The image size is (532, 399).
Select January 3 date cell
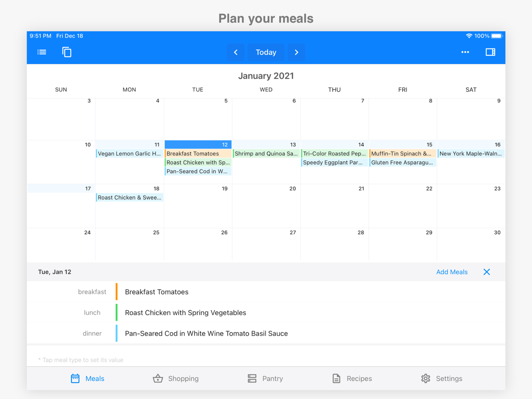tap(61, 119)
